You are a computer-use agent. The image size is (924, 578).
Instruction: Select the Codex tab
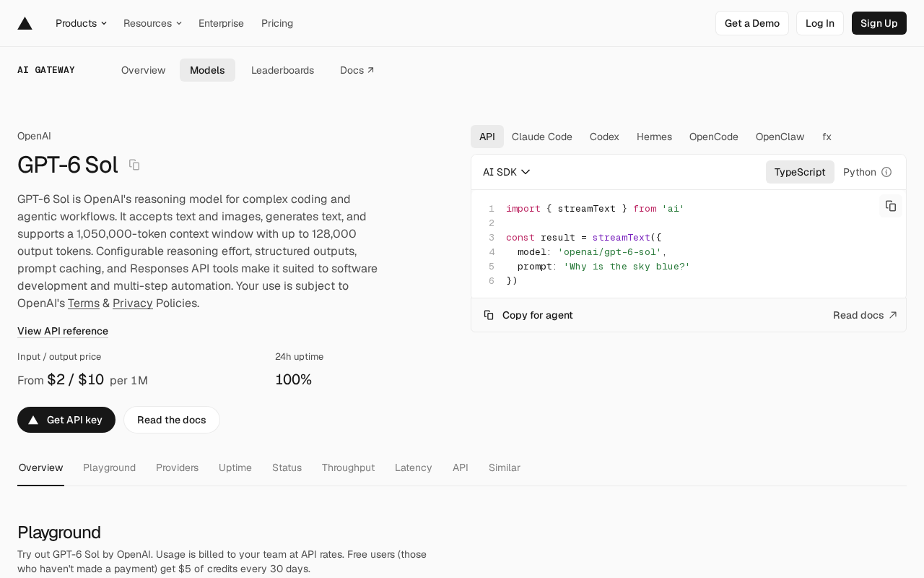604,137
